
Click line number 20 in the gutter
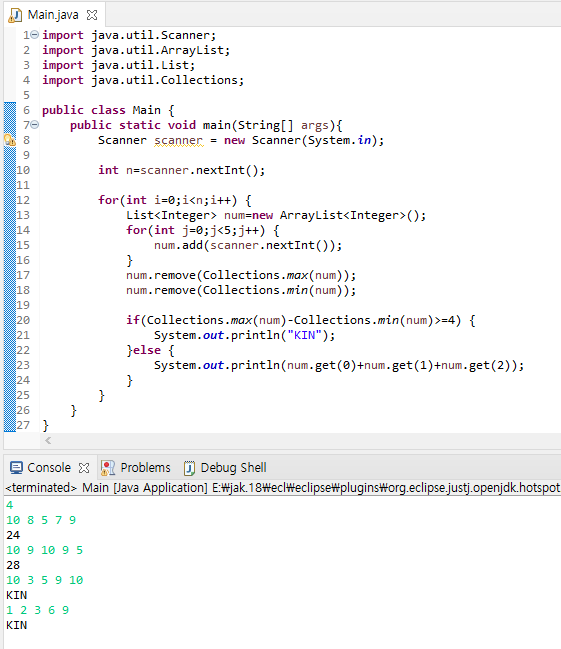(23, 320)
